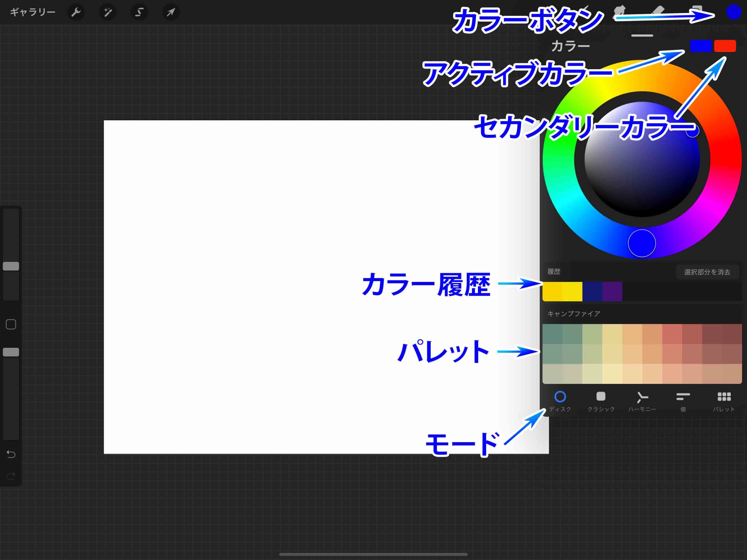
Task: Click the brush size slider thumb
Action: pyautogui.click(x=11, y=266)
